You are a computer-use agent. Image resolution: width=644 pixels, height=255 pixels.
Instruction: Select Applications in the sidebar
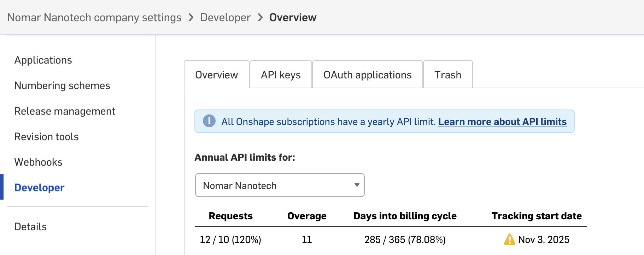(43, 60)
